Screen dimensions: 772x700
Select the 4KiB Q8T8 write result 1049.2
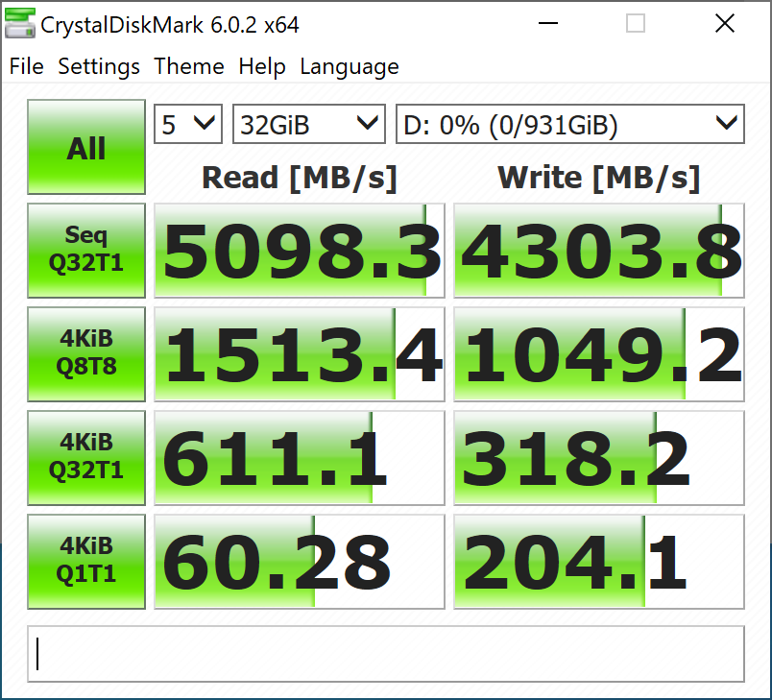click(x=599, y=354)
